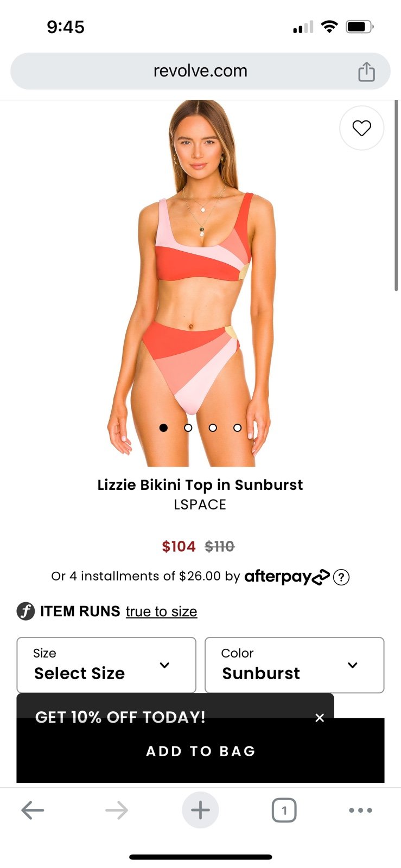Image resolution: width=401 pixels, height=868 pixels.
Task: Click the Afterpay question mark icon
Action: (341, 577)
